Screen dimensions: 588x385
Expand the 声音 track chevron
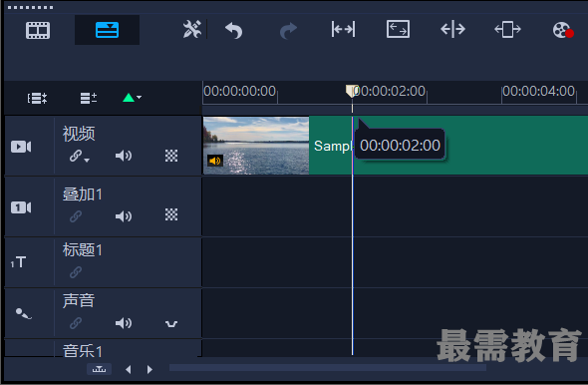[171, 324]
